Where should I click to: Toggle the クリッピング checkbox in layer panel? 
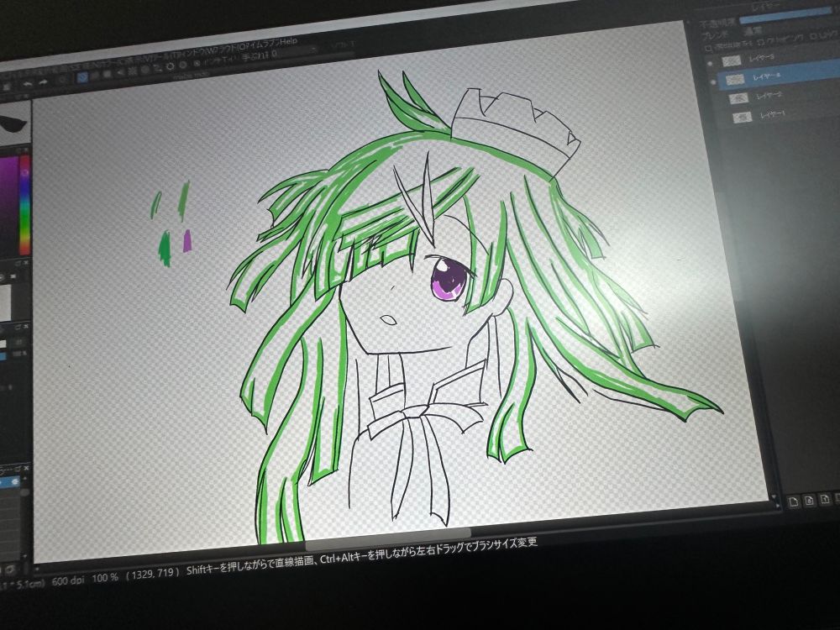(761, 42)
